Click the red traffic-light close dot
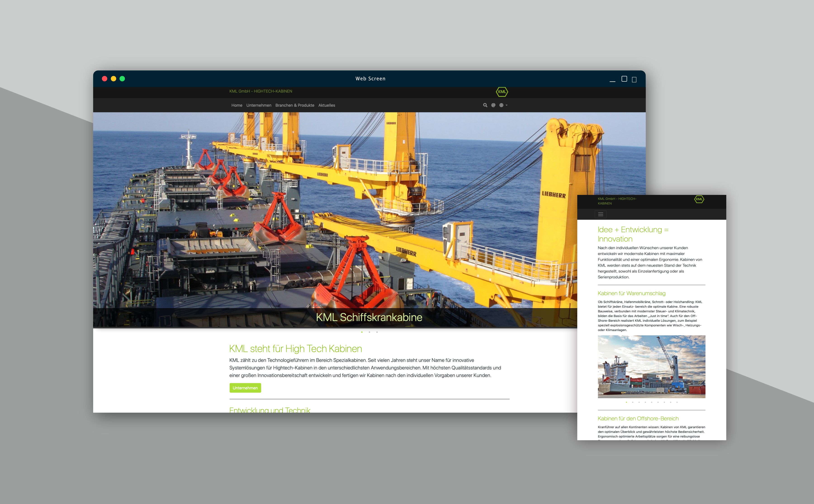This screenshot has width=814, height=504. [104, 79]
